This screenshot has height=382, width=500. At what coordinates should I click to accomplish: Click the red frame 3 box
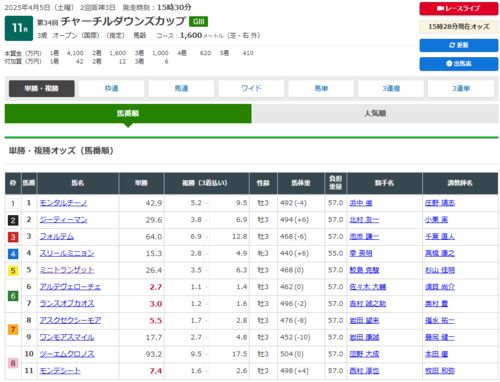[x=13, y=237]
